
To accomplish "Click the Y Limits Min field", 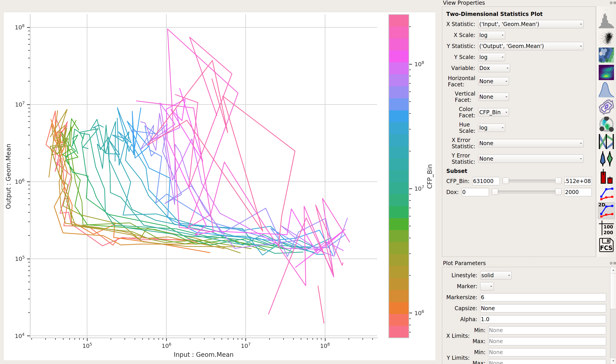I will click(547, 352).
